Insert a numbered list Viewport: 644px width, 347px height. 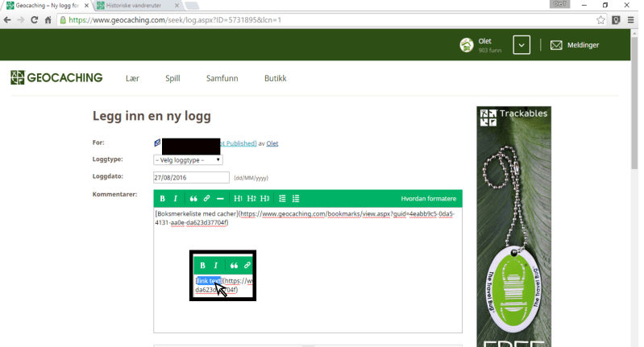(296, 199)
